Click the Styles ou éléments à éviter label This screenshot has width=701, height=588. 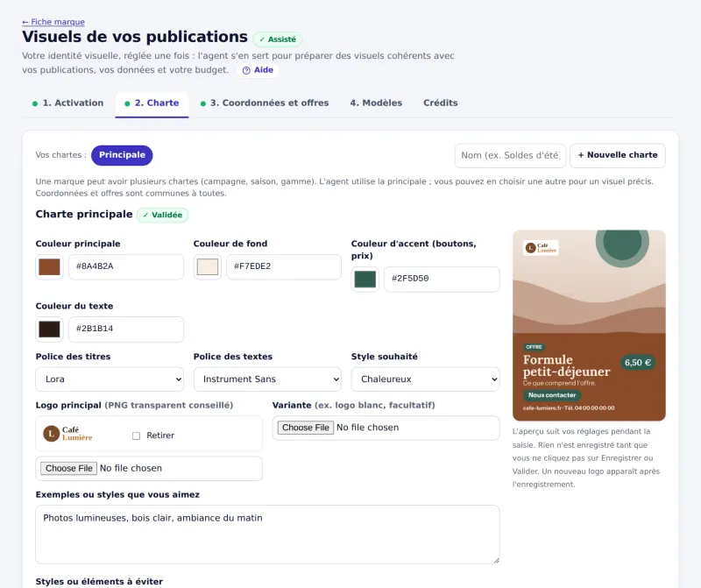click(x=99, y=582)
